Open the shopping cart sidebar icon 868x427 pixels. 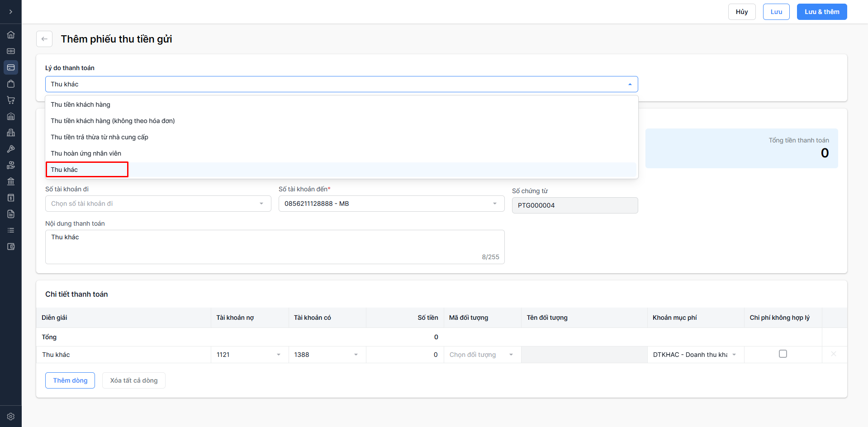[11, 100]
